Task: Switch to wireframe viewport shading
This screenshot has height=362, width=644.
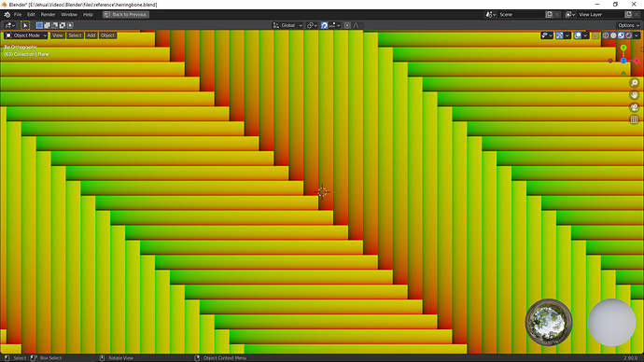Action: coord(606,35)
